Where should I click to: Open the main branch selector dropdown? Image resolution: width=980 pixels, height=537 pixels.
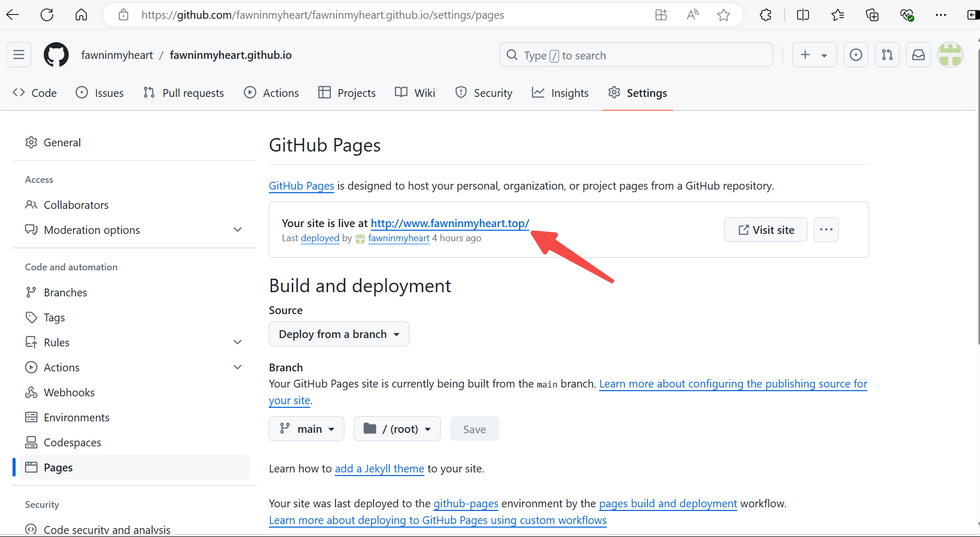point(306,429)
